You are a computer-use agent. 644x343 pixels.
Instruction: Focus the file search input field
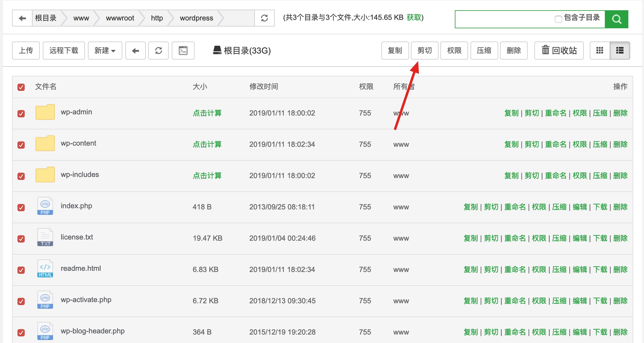[x=503, y=19]
